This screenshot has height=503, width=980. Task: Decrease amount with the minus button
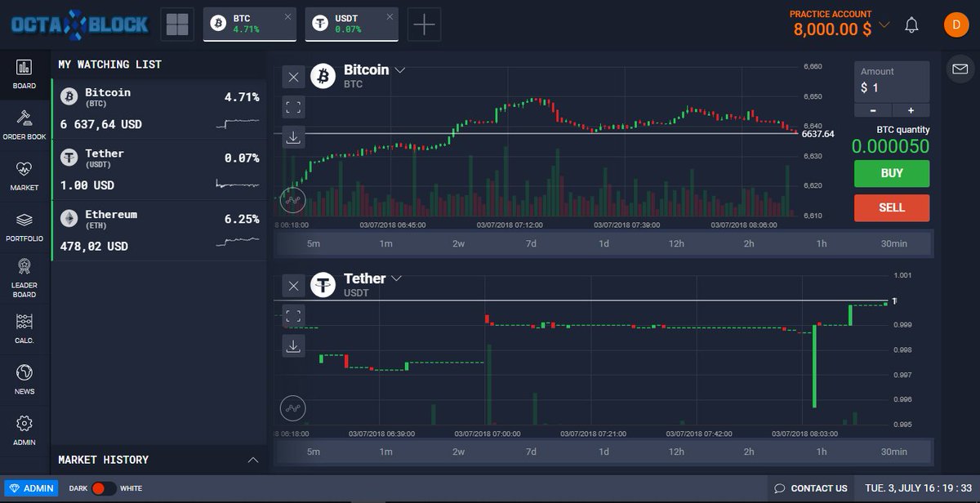coord(873,110)
